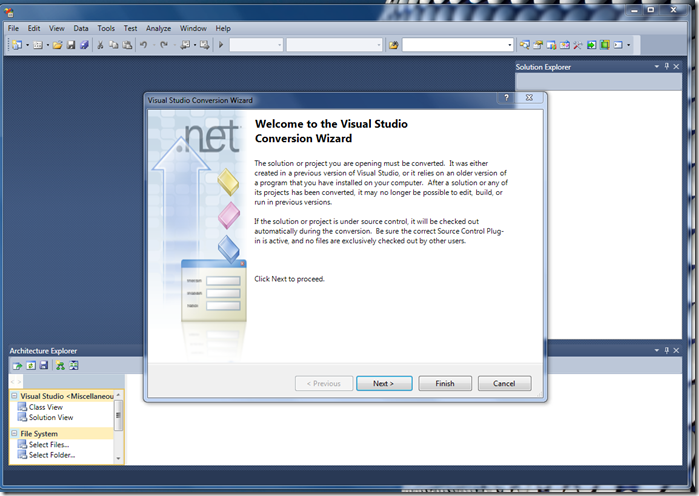Open the toolbar options overflow arrow
Viewport: 699px width, 496px height.
[629, 45]
